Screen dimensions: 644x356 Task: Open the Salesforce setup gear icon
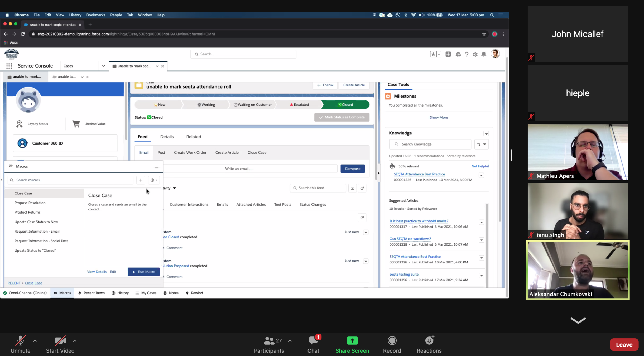click(475, 54)
